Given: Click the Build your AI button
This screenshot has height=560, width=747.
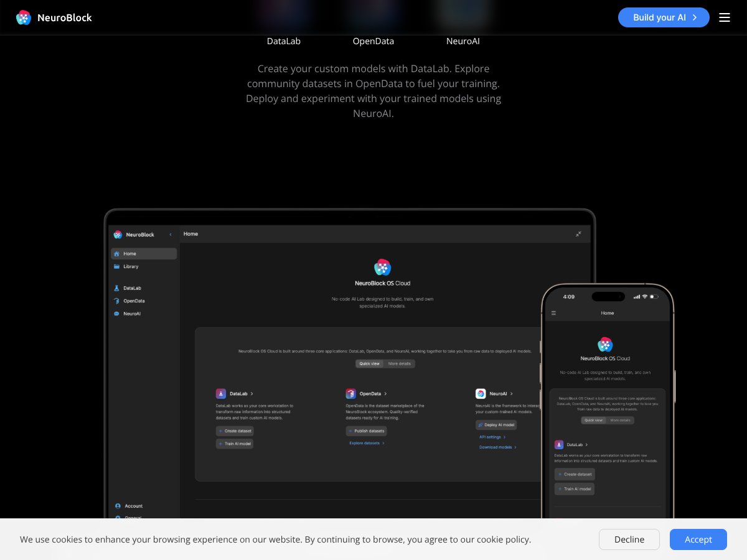Looking at the screenshot, I should click(664, 17).
